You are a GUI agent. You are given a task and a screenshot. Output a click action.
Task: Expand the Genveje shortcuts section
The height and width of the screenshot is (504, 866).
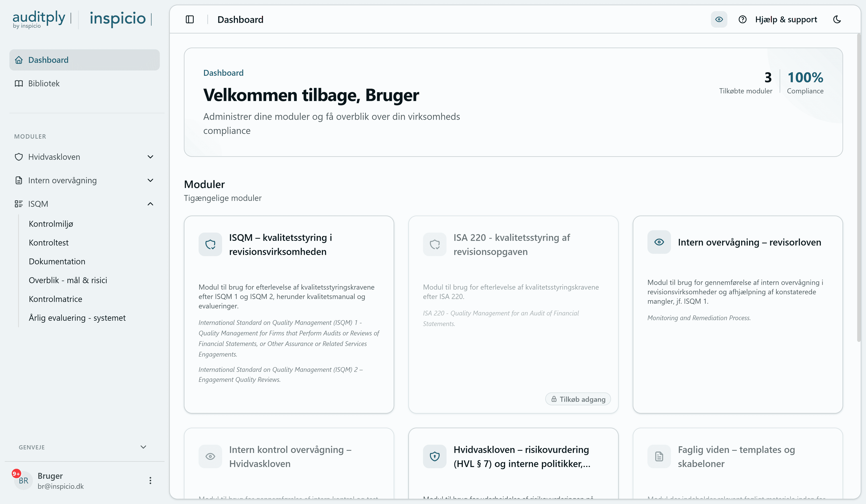pos(143,447)
